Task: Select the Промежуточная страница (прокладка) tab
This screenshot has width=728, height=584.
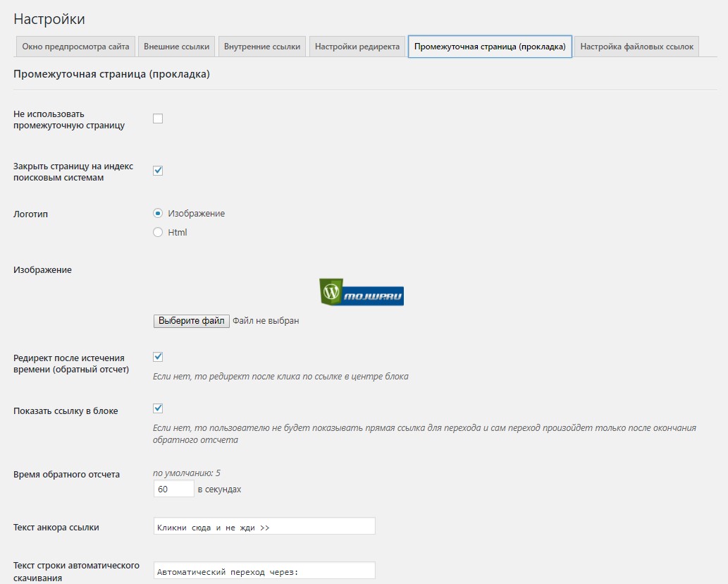Action: (x=490, y=45)
